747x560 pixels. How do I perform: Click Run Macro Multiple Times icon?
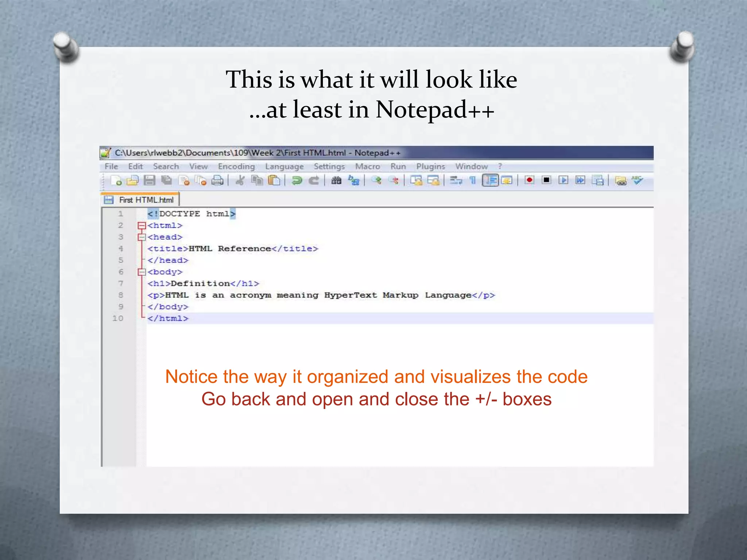[x=580, y=180]
